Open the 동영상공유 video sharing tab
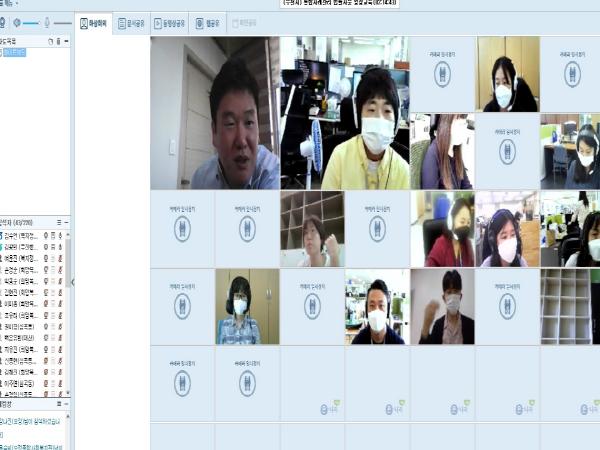The image size is (600, 450). (x=170, y=23)
